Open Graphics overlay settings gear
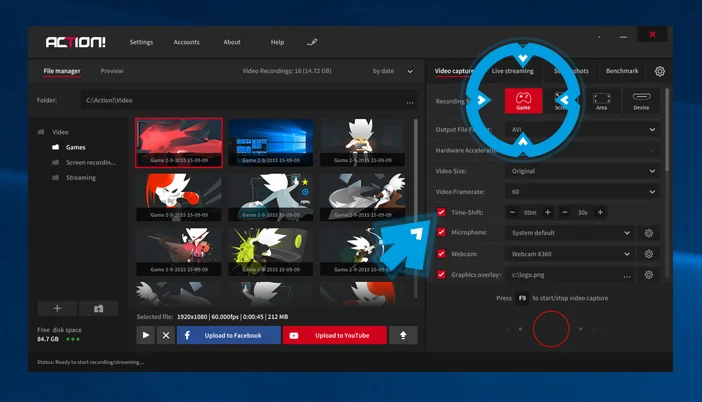 pos(648,275)
